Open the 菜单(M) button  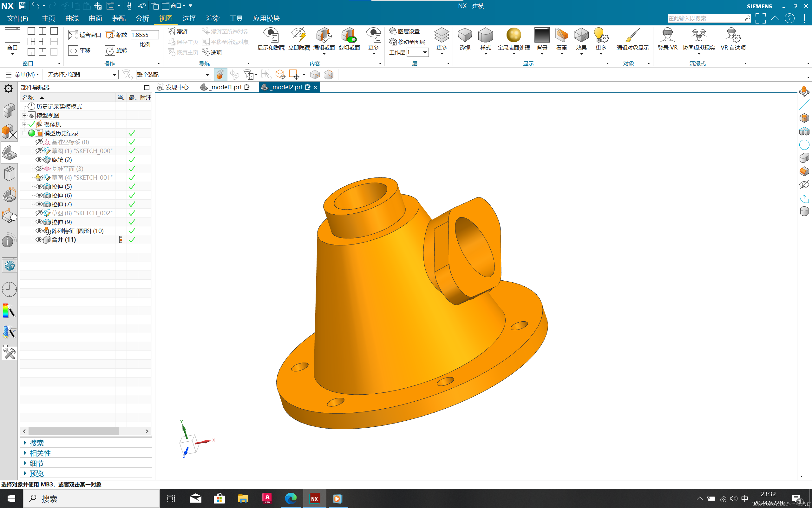[x=22, y=75]
